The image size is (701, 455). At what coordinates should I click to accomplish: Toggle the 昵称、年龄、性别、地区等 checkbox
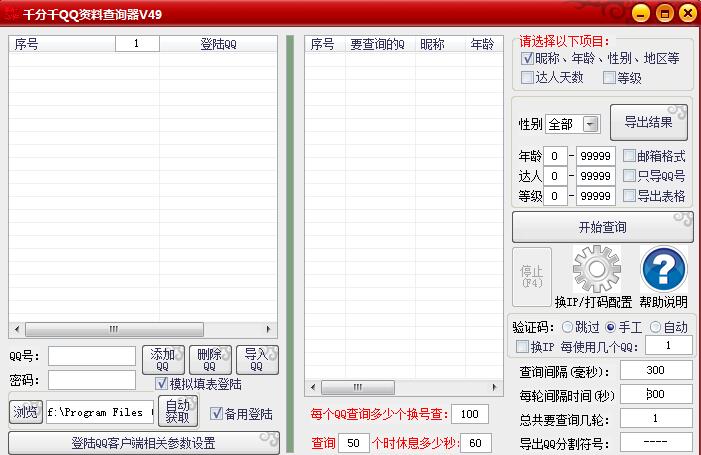click(x=527, y=58)
